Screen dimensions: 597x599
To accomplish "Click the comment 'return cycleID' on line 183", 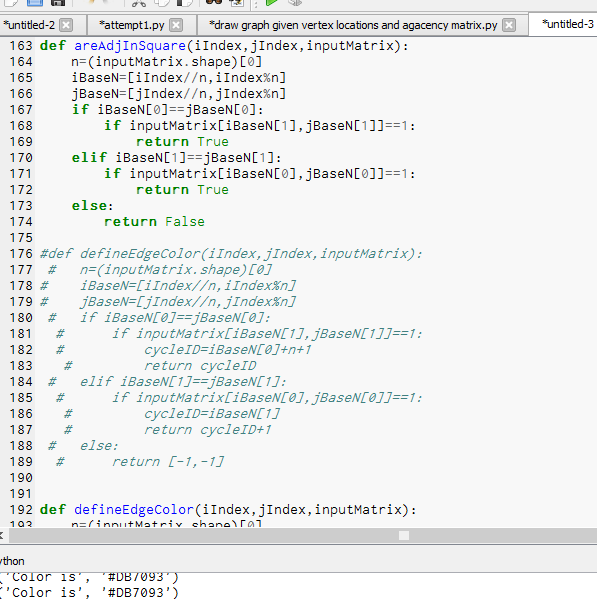I will coord(200,366).
